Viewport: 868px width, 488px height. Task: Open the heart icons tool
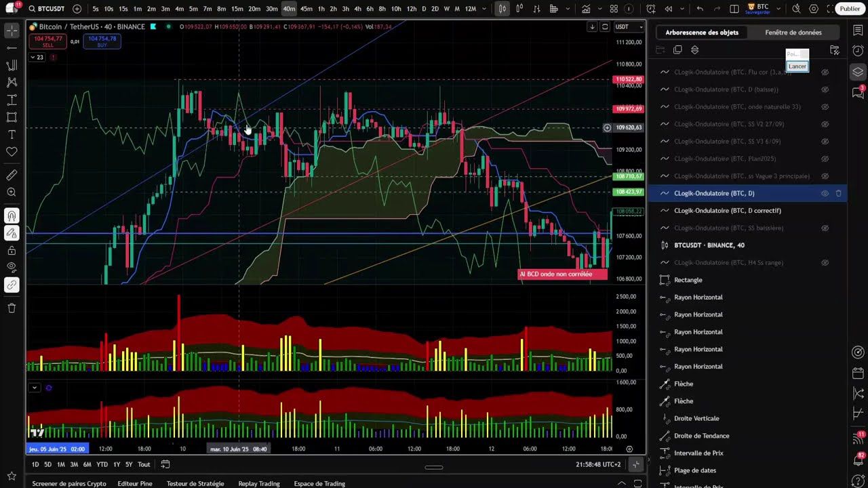(x=12, y=152)
